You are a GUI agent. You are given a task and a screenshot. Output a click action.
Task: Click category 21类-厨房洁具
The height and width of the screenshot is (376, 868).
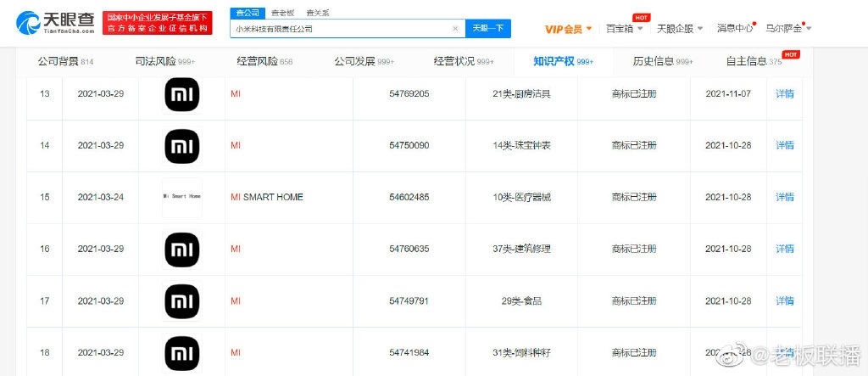[521, 93]
